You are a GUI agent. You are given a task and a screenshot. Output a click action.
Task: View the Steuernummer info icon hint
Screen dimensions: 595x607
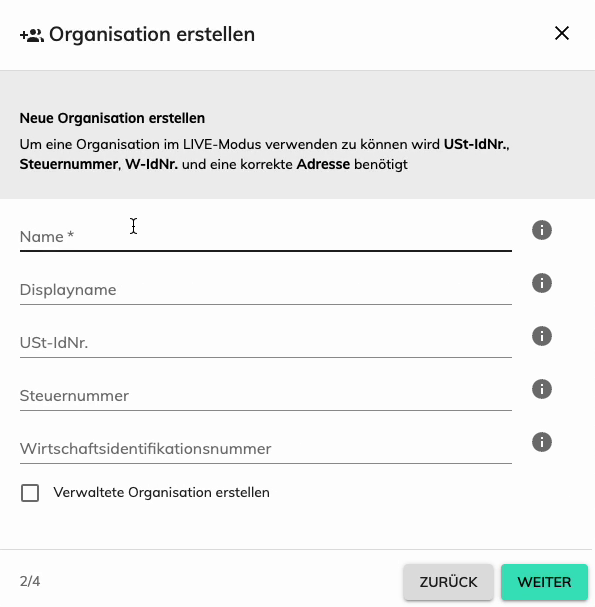click(x=542, y=389)
